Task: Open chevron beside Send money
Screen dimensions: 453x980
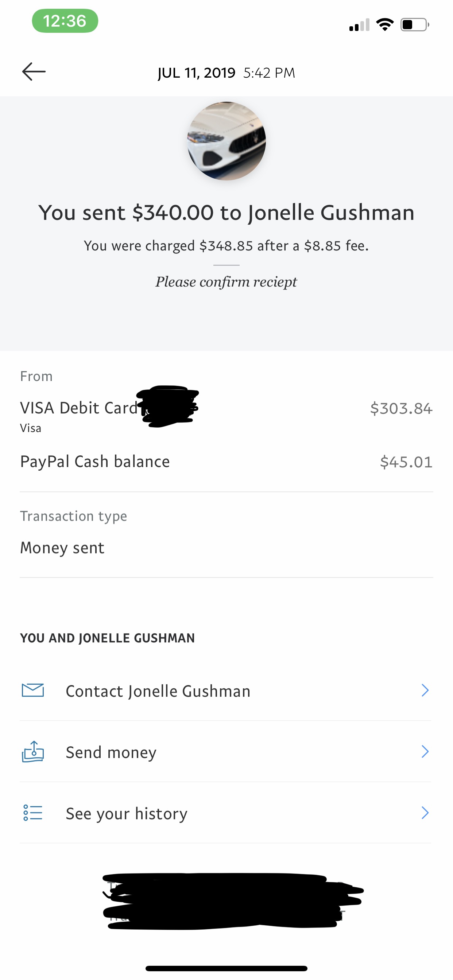Action: pyautogui.click(x=425, y=752)
